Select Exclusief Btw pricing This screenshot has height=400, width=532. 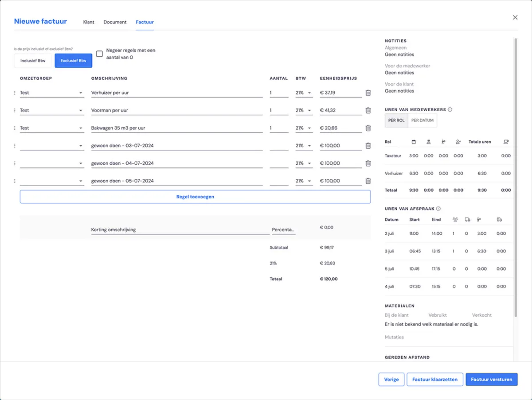74,61
